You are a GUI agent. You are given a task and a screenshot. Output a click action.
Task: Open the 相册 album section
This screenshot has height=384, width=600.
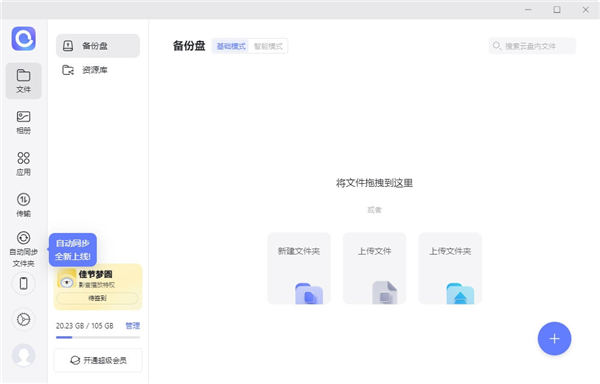(24, 122)
